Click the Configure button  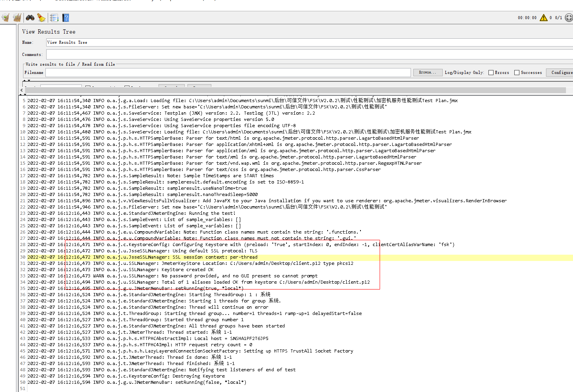[560, 72]
